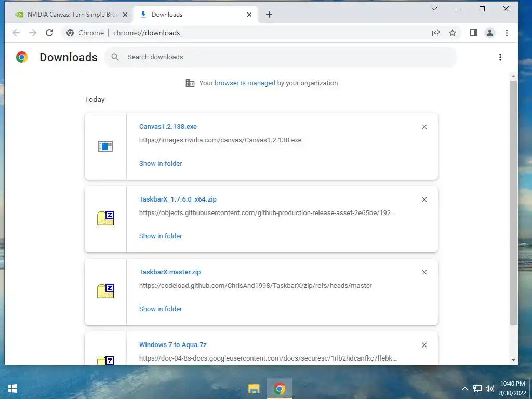Open the share this page icon
Viewport: 532px width, 399px height.
[x=436, y=33]
